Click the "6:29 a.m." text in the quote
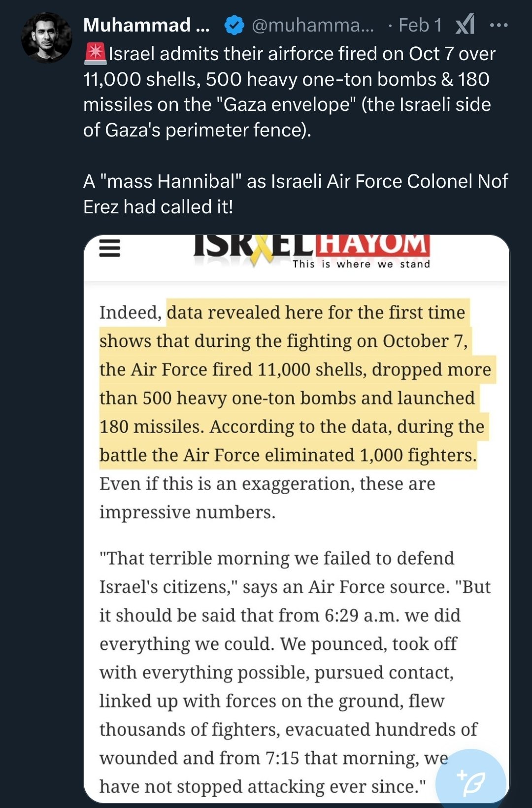 [x=361, y=615]
